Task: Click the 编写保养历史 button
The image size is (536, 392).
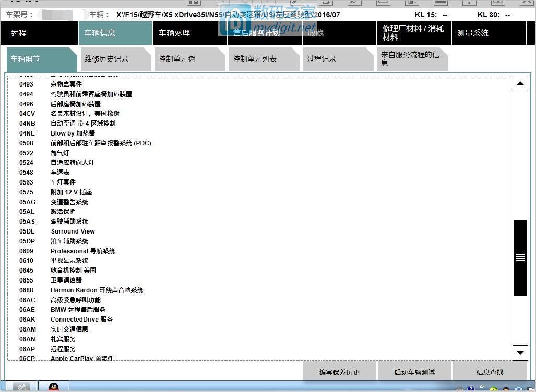Action: pos(339,372)
